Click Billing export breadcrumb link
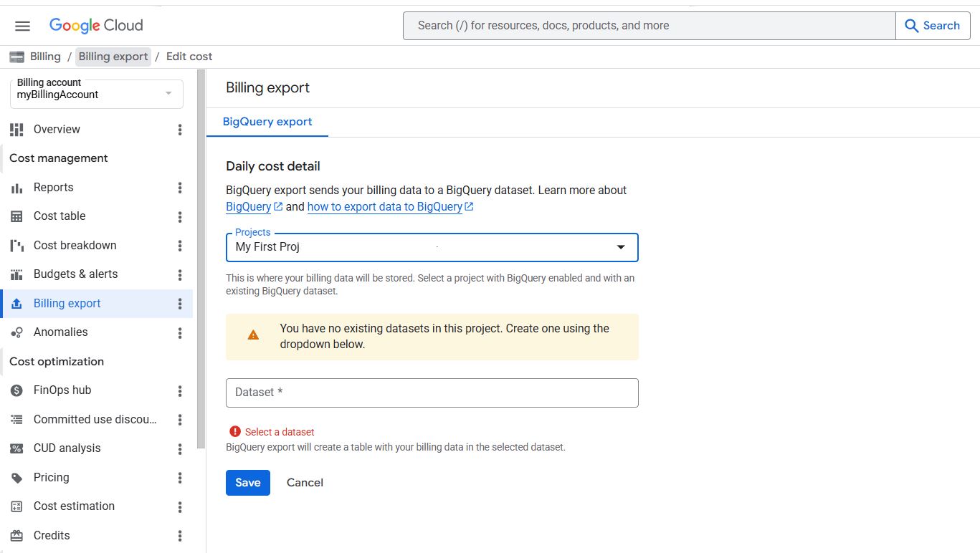Viewport: 980px width, 553px height. tap(113, 57)
